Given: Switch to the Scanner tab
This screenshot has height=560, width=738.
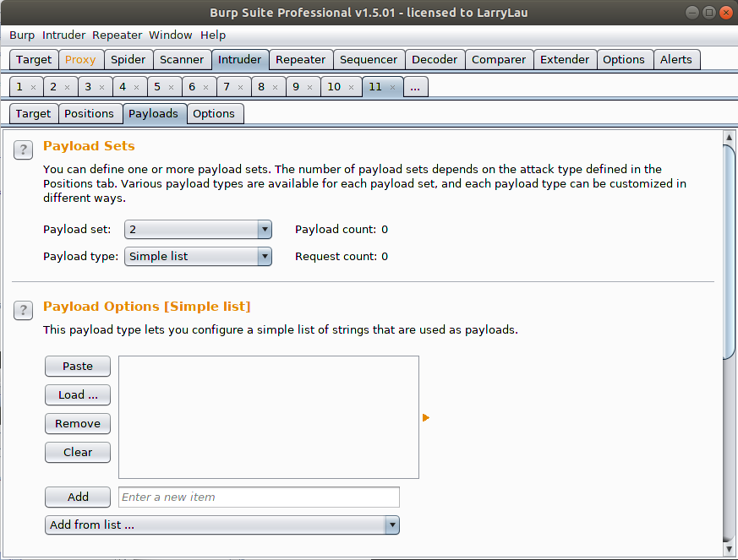Looking at the screenshot, I should 182,60.
